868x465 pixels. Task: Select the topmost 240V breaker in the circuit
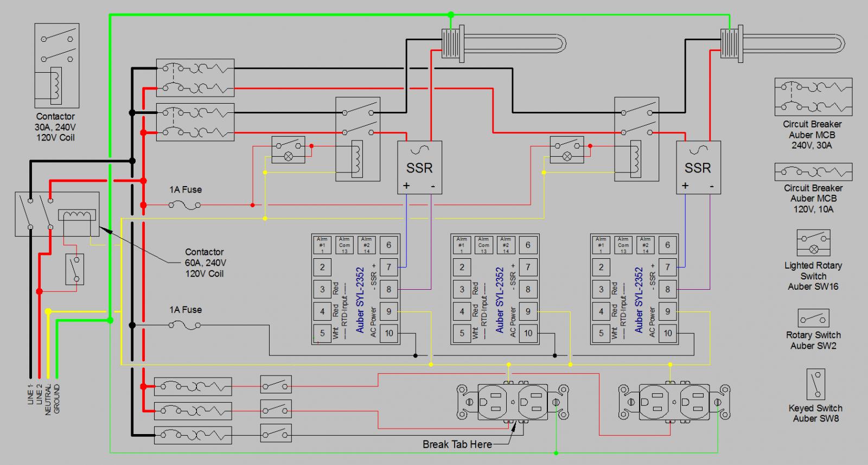195,78
